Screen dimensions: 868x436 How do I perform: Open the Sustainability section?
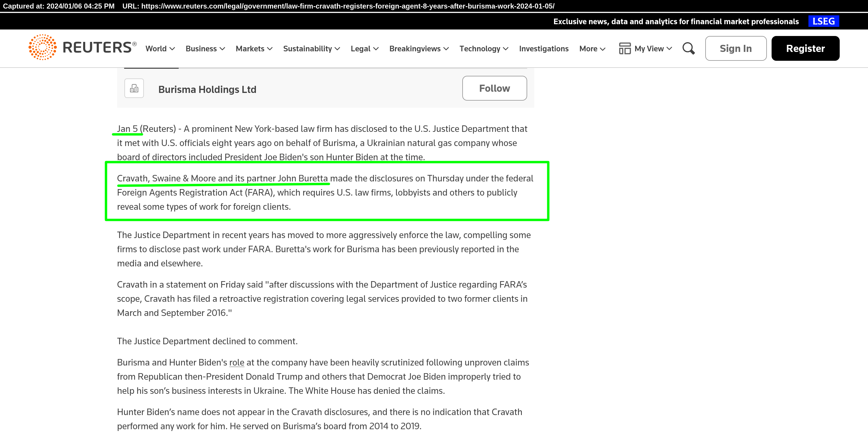[x=308, y=49]
